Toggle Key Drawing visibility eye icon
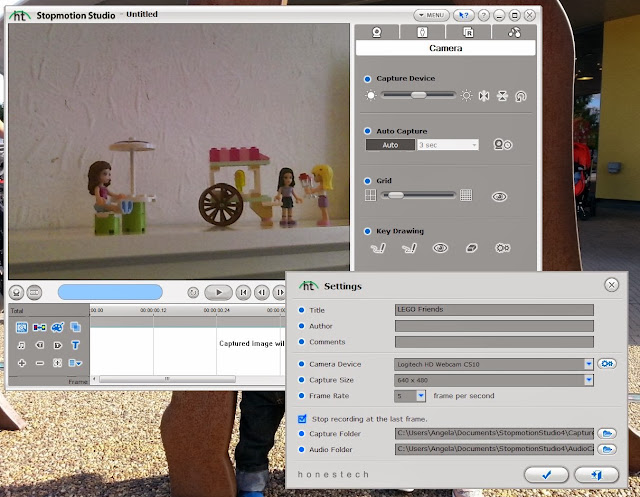The height and width of the screenshot is (497, 640). pyautogui.click(x=440, y=248)
